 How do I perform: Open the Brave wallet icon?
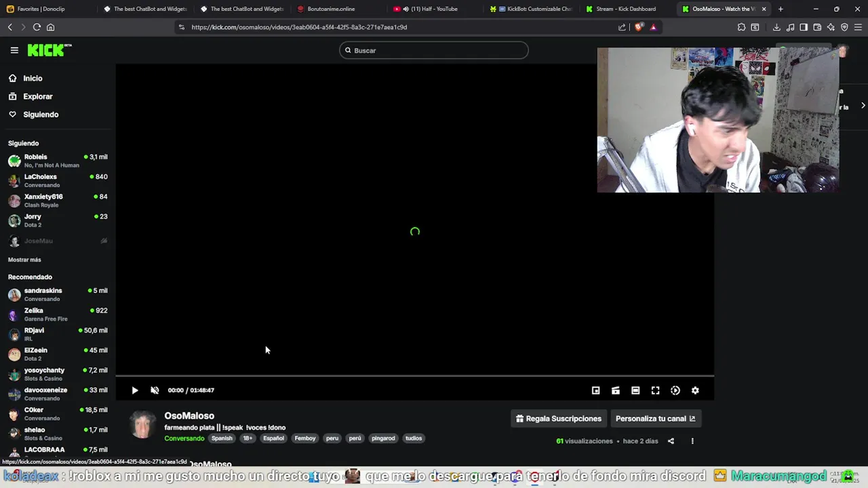coord(817,27)
